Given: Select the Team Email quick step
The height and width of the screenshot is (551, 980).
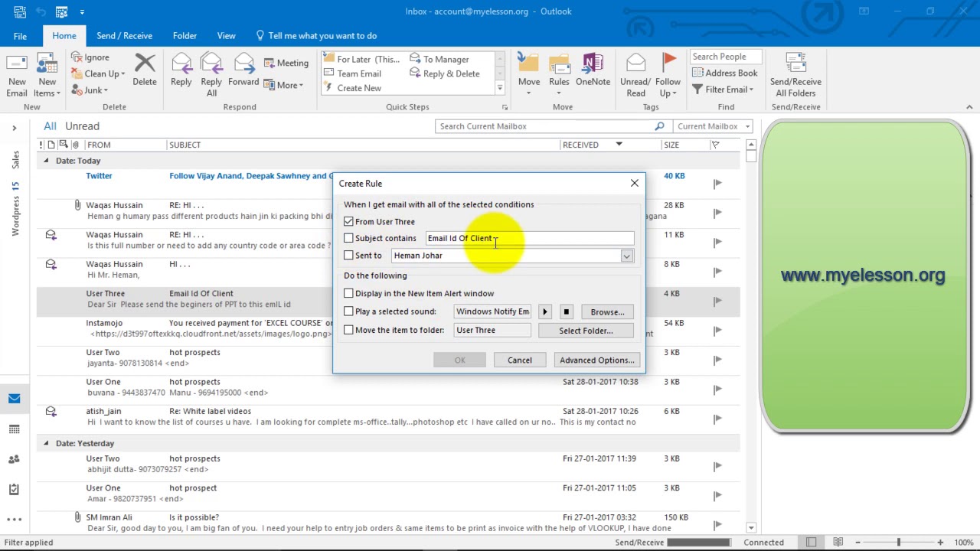Looking at the screenshot, I should [x=352, y=73].
